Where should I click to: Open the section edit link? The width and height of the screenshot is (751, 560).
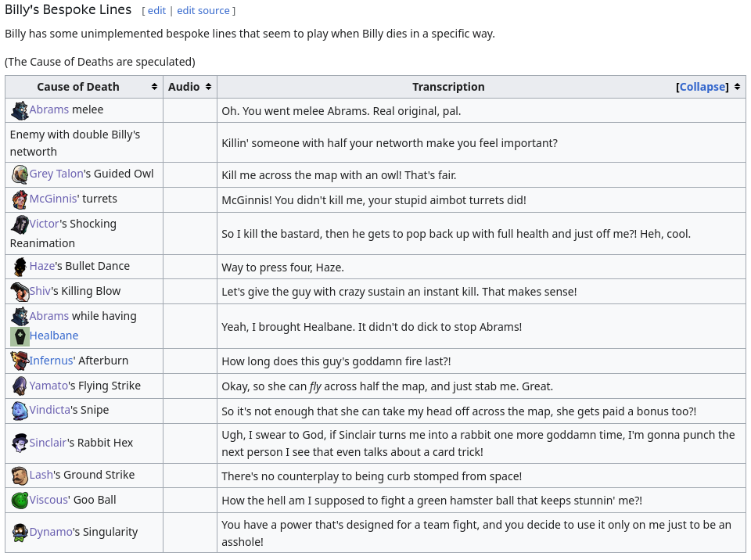(x=156, y=11)
